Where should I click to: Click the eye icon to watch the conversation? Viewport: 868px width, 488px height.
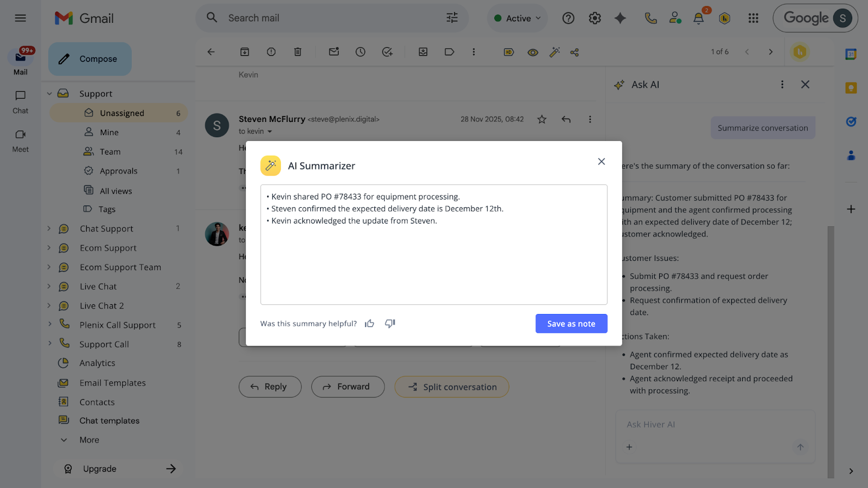pos(532,52)
